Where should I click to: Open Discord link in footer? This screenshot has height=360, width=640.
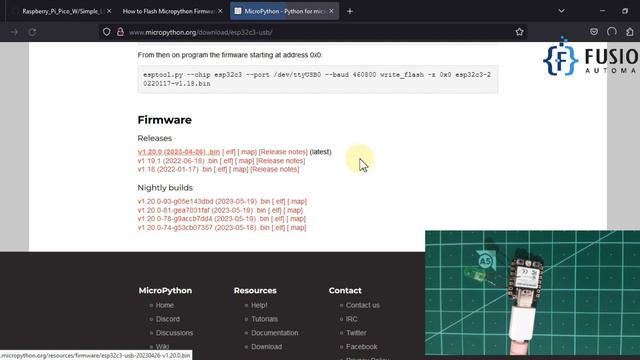click(x=167, y=319)
